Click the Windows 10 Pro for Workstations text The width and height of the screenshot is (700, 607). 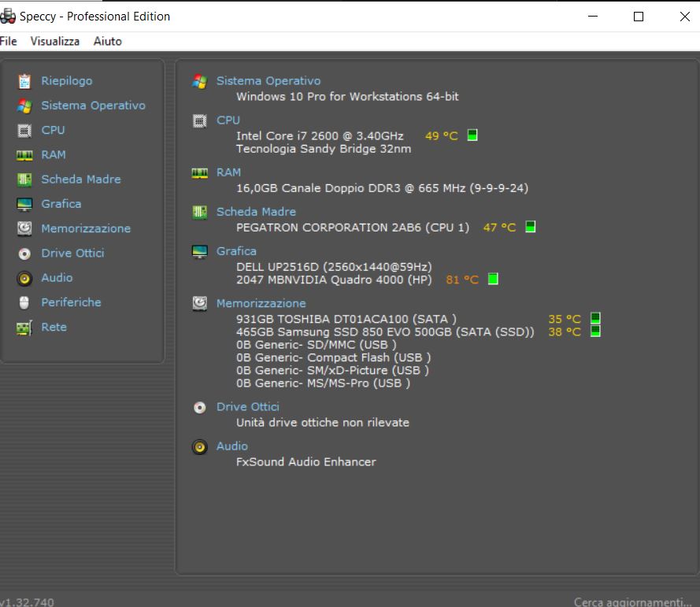pos(347,96)
